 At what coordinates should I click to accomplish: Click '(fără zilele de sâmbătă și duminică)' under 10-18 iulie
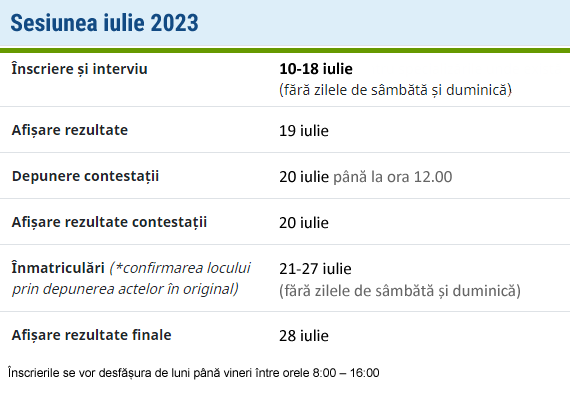(x=396, y=90)
